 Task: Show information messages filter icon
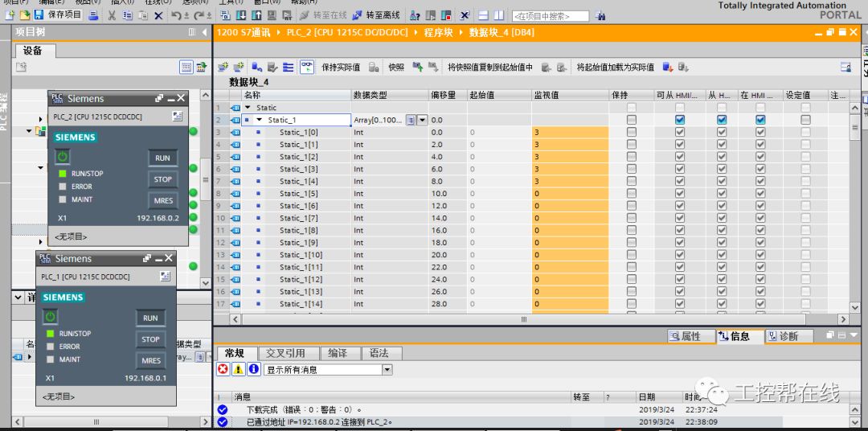[x=254, y=370]
